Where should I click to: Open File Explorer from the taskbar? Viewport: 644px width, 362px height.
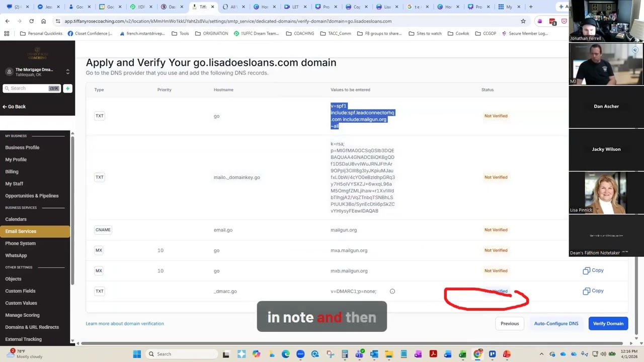click(389, 354)
